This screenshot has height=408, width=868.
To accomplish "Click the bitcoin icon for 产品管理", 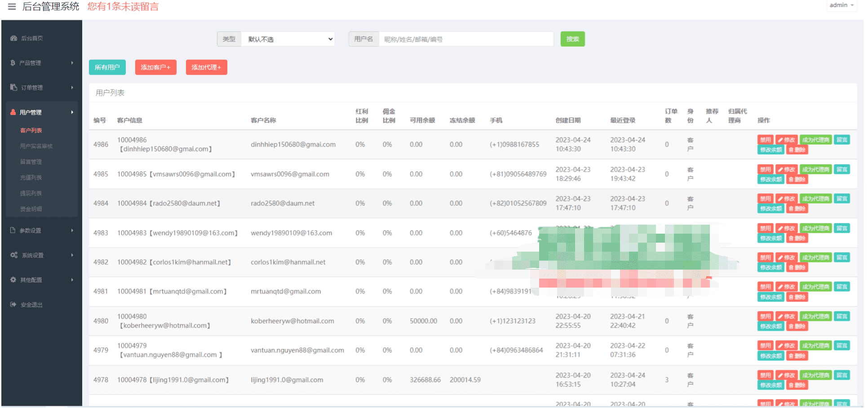I will [x=13, y=63].
